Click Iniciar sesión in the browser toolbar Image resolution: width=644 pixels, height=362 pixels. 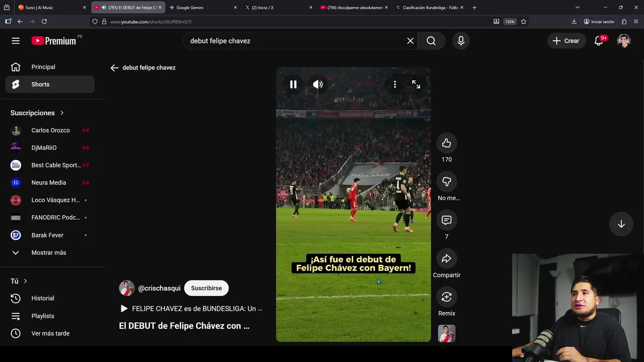click(599, 22)
